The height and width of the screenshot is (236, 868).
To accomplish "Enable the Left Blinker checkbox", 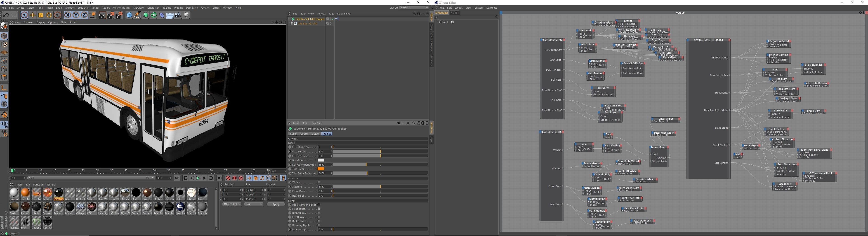I will 319,217.
